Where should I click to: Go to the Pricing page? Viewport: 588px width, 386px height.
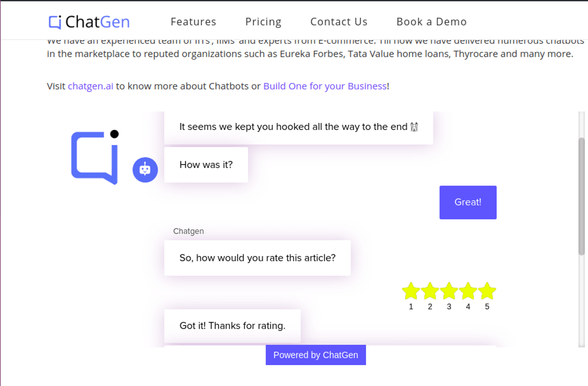click(x=263, y=22)
